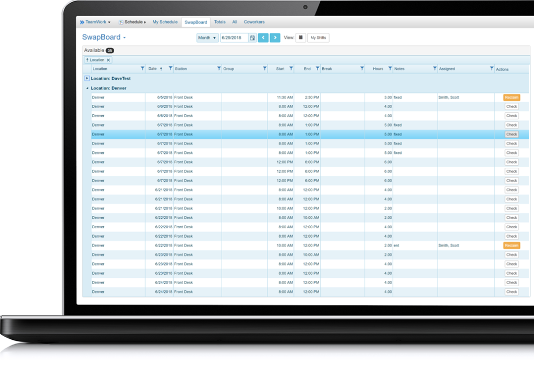Click Reclaim for the 6/5/2018 shift

[512, 97]
